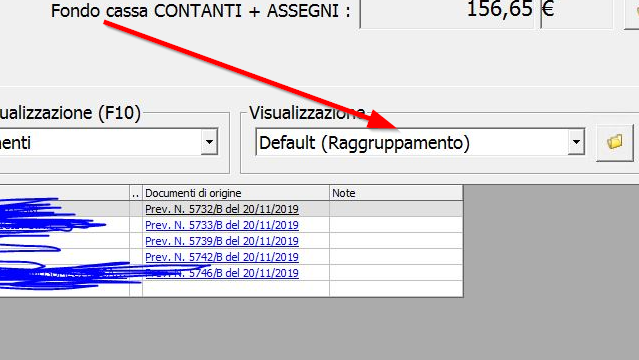
Task: Select Note cell of the 5732/B row
Action: 396,209
